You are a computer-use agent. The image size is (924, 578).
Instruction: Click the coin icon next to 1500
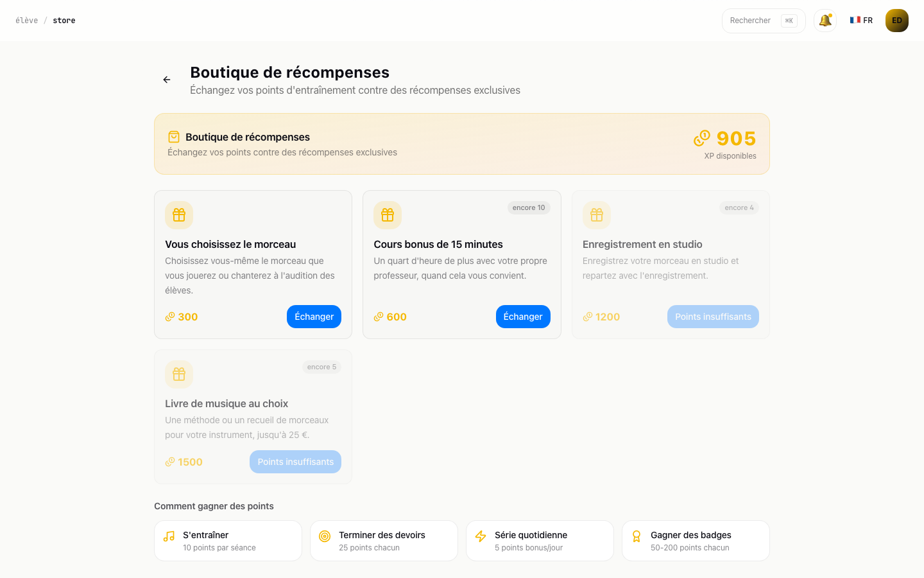[170, 462]
